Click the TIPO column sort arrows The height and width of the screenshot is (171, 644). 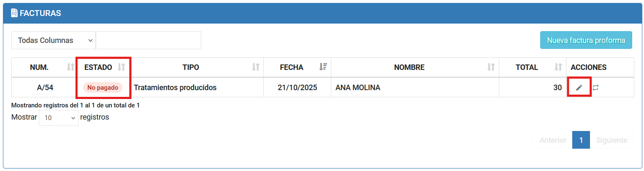pos(255,67)
